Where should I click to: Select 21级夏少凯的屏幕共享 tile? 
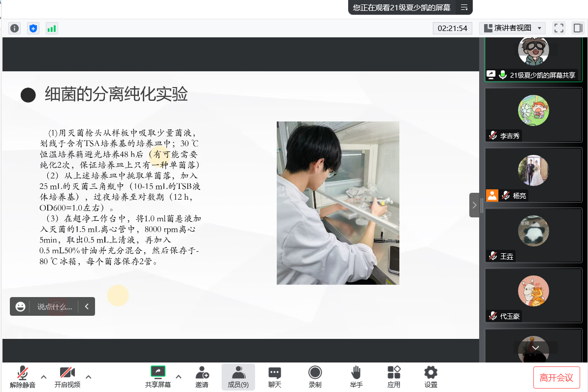point(533,59)
